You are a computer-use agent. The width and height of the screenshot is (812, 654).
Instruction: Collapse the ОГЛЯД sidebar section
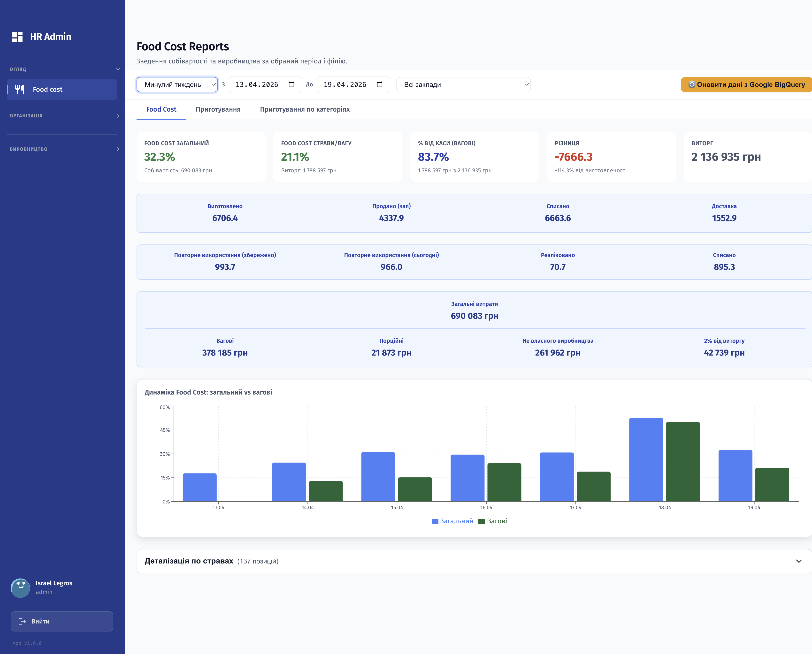(x=118, y=69)
